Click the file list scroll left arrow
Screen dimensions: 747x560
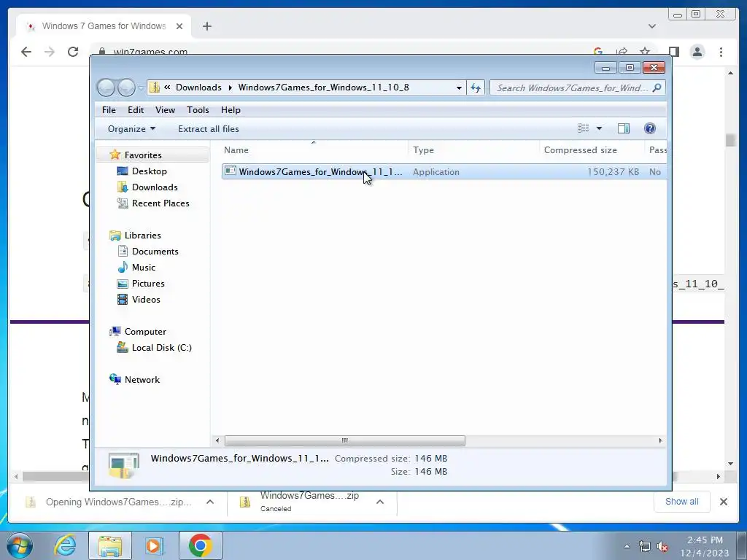[x=217, y=440]
